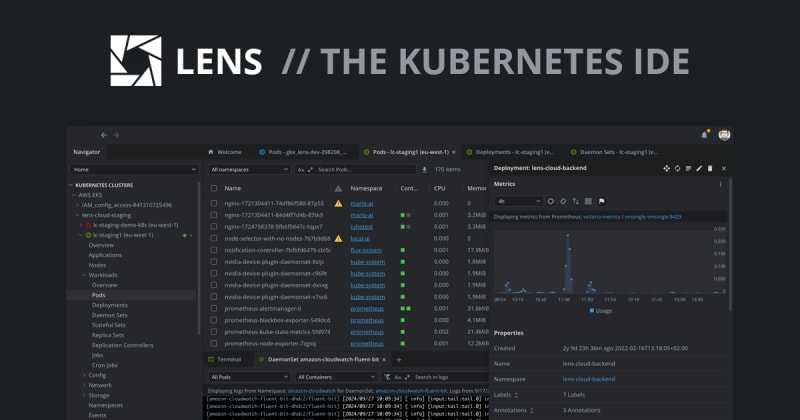Click the notifications bell icon

(705, 135)
